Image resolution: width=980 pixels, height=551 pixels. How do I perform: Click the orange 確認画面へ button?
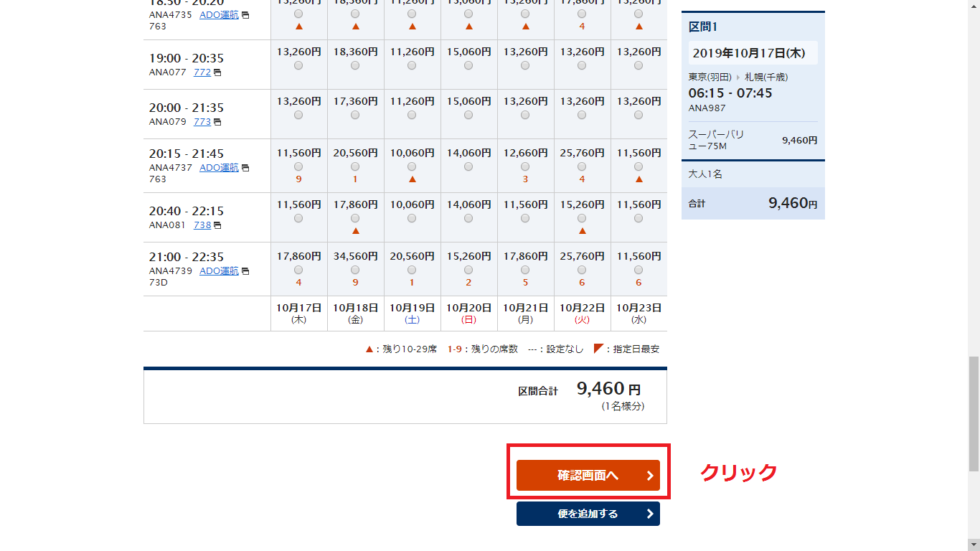point(588,475)
